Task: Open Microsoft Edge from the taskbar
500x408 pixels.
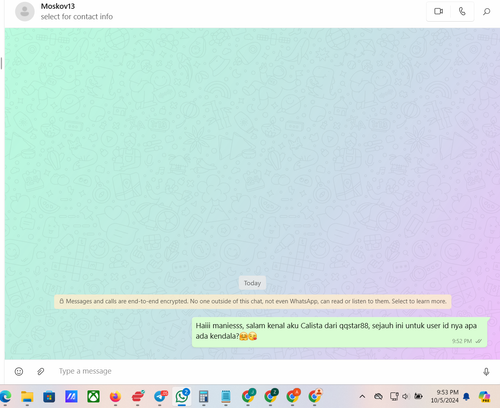Action: (x=5, y=397)
